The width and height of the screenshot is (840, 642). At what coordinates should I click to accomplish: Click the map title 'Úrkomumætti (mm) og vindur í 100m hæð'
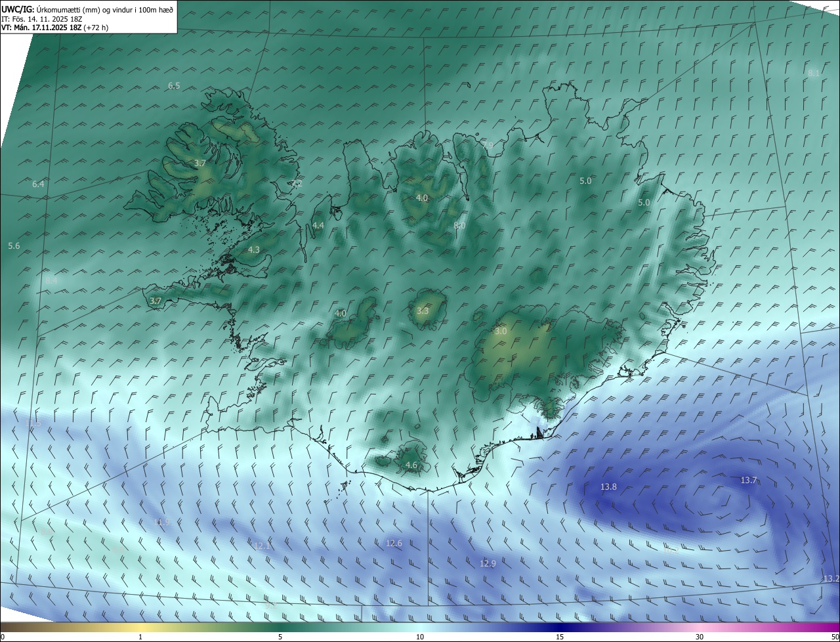coord(104,10)
